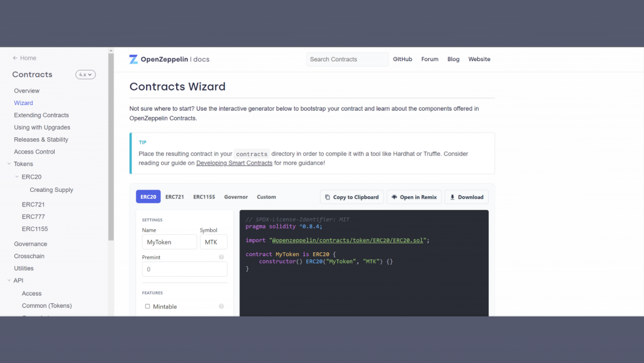Screen dimensions: 644x363
Task: Open ERC721 in sidebar tree
Action: click(33, 204)
